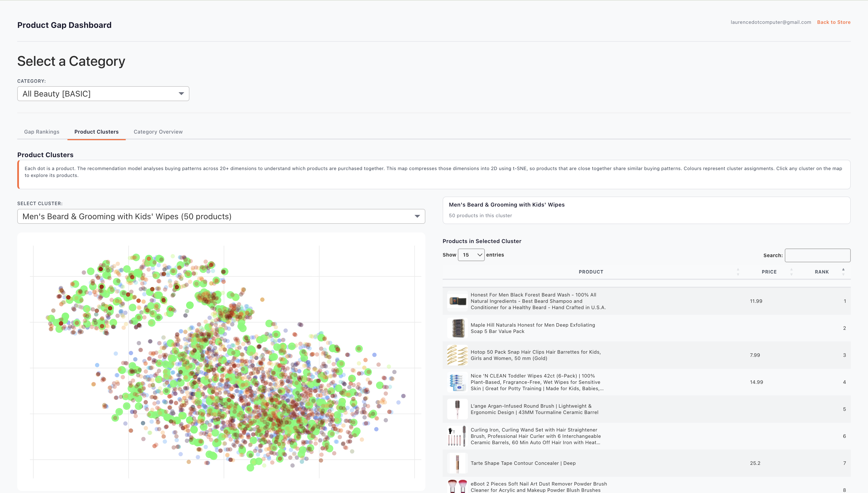Open the Honest For Men beard wash thumbnail
Screen dimensions: 868x493
coord(457,301)
